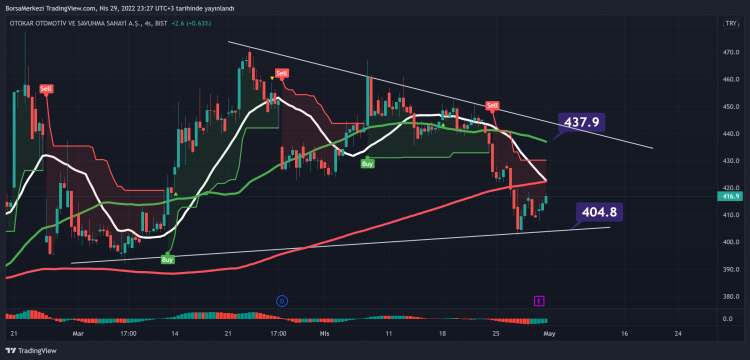Image resolution: width=750 pixels, height=360 pixels.
Task: Click the TradingView logo at bottom left
Action: click(31, 351)
